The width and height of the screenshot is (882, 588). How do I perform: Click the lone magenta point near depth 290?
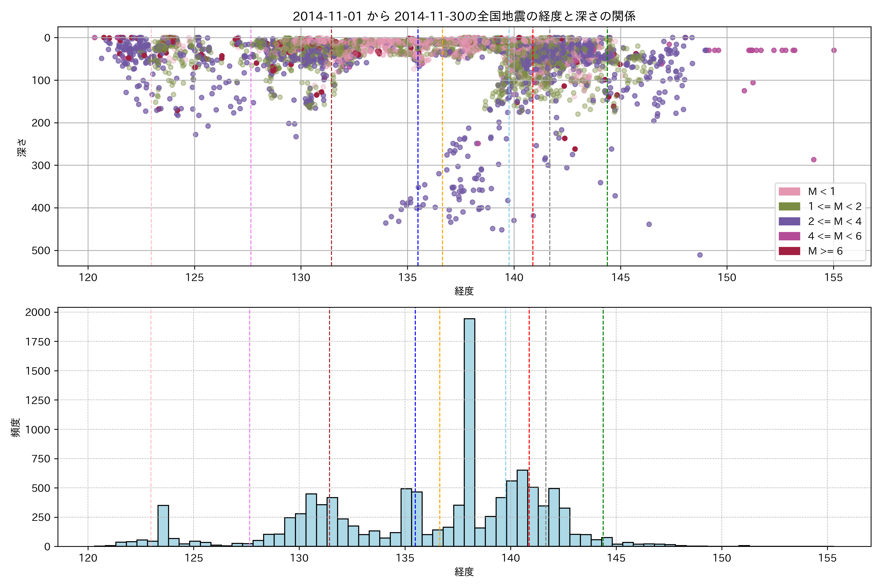click(813, 160)
